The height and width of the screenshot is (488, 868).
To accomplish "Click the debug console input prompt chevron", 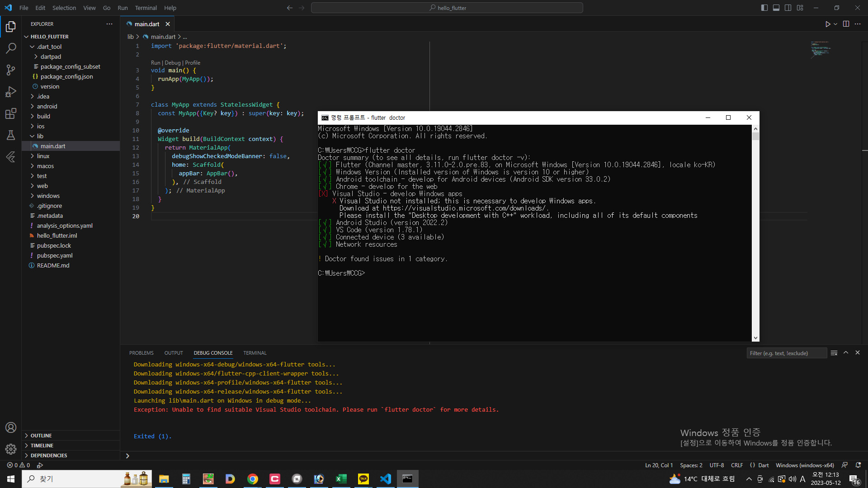I will 127,455.
